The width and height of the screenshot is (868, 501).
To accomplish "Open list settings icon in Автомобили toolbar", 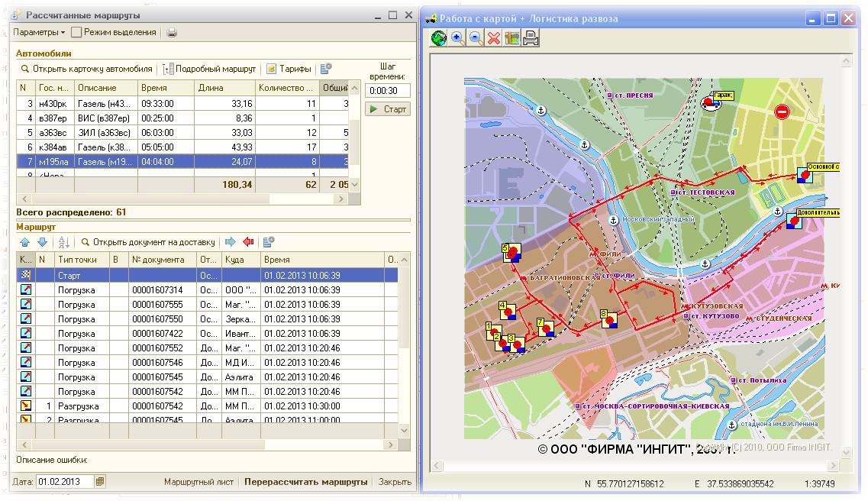I will point(326,69).
